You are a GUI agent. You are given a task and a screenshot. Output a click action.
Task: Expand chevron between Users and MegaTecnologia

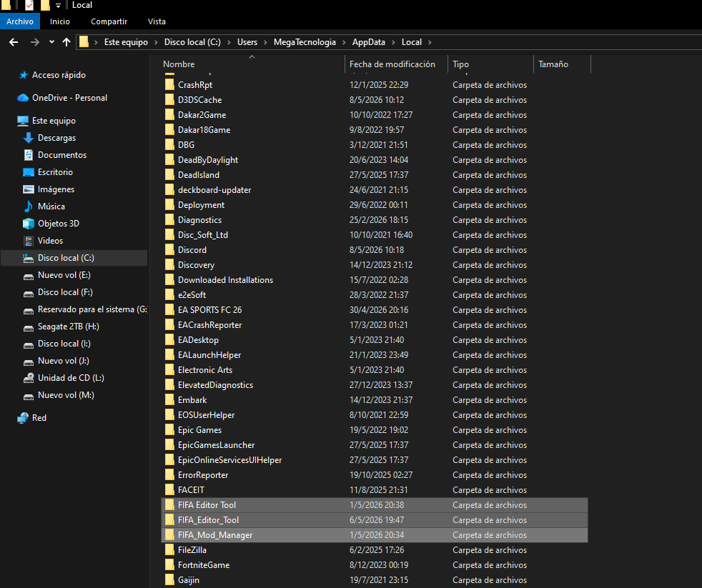tap(265, 42)
